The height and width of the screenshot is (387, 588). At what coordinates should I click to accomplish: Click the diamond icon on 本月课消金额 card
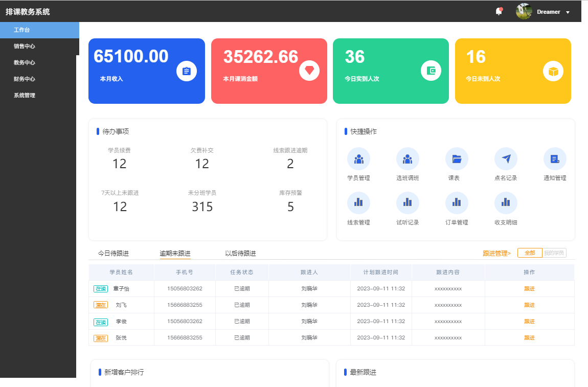tap(309, 70)
